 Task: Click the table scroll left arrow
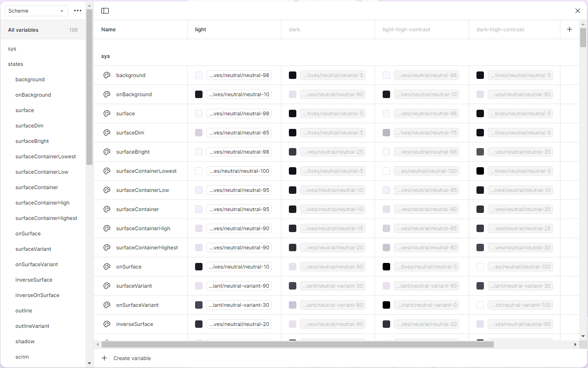(98, 344)
